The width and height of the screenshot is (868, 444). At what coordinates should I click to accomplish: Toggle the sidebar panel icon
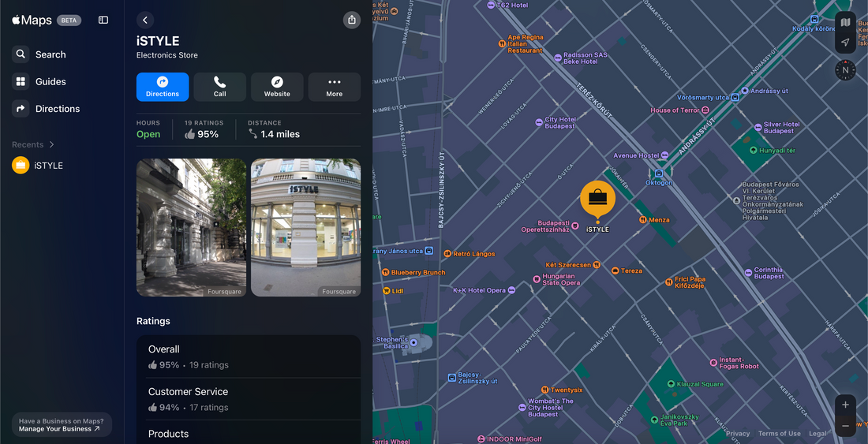coord(103,21)
